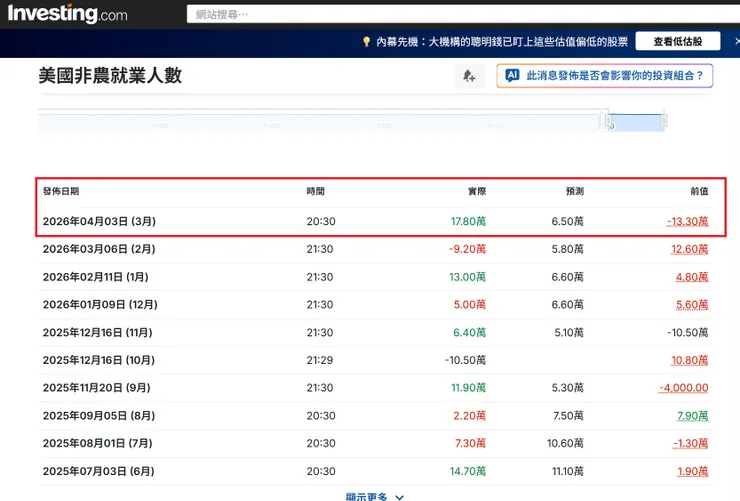740x501 pixels.
Task: Click date 2025年12月16日 (11月)
Action: coord(98,333)
